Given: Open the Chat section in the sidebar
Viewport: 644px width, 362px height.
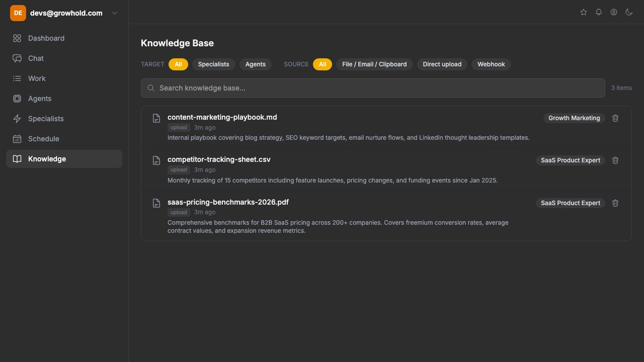Looking at the screenshot, I should click(36, 58).
